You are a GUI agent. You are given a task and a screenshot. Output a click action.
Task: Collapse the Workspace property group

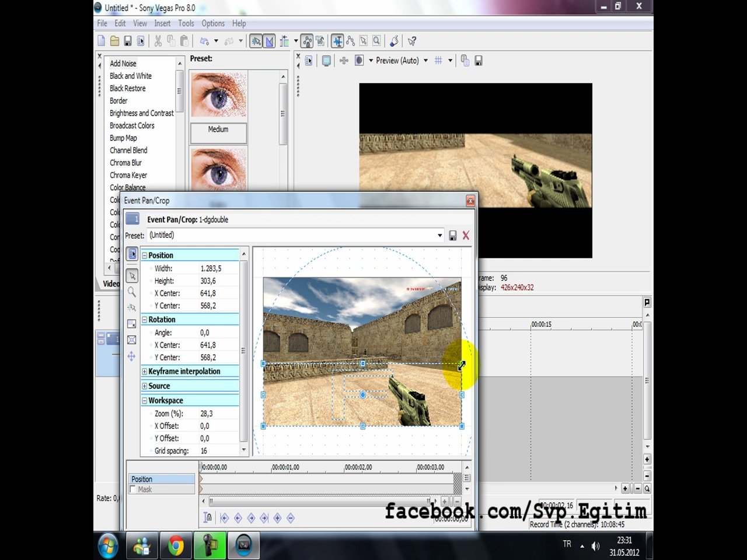[144, 401]
